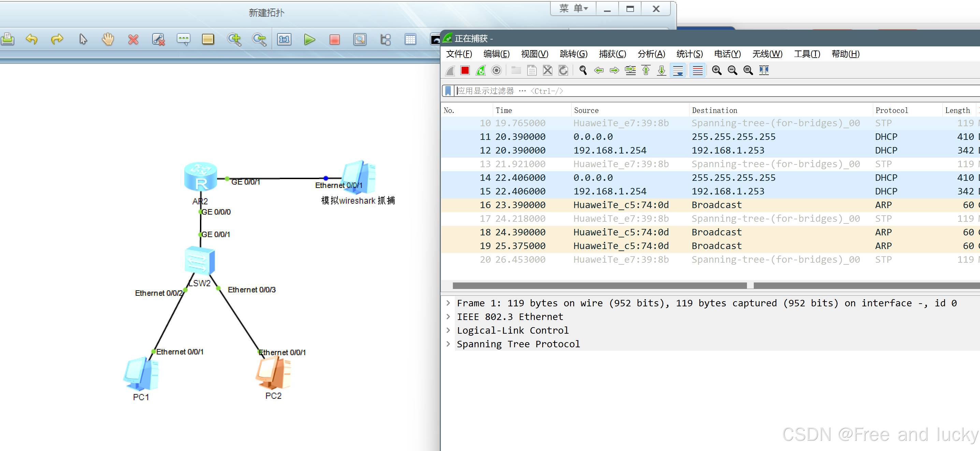The image size is (980, 451).
Task: Toggle auto-scroll during live capture
Action: (x=678, y=70)
